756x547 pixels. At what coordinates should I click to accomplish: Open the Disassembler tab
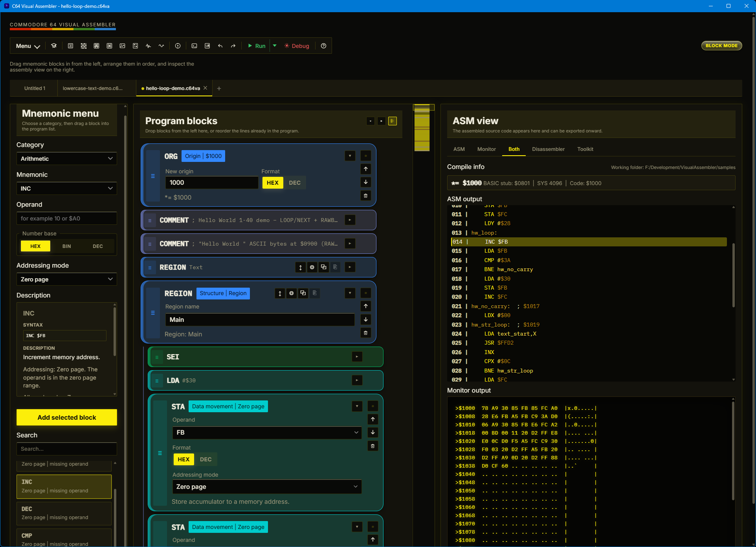(548, 149)
